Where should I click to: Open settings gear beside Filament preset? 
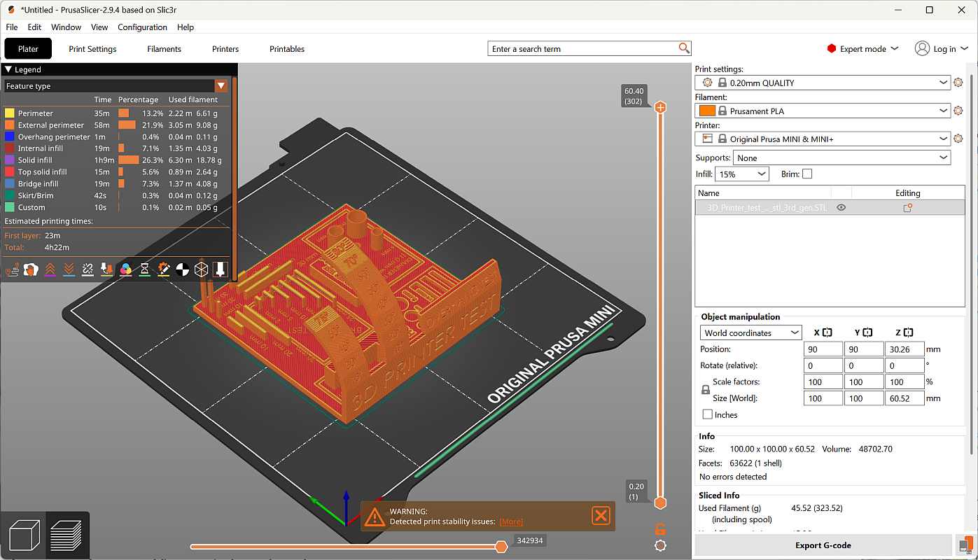click(958, 111)
